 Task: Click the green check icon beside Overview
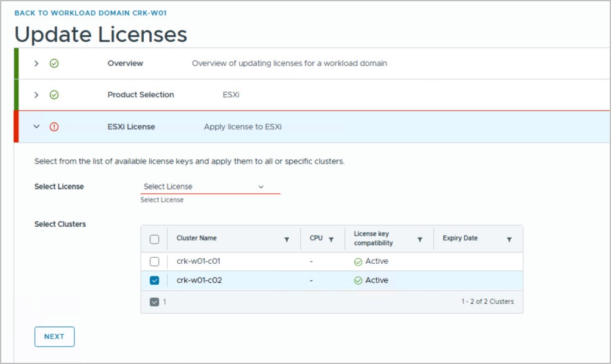(54, 63)
